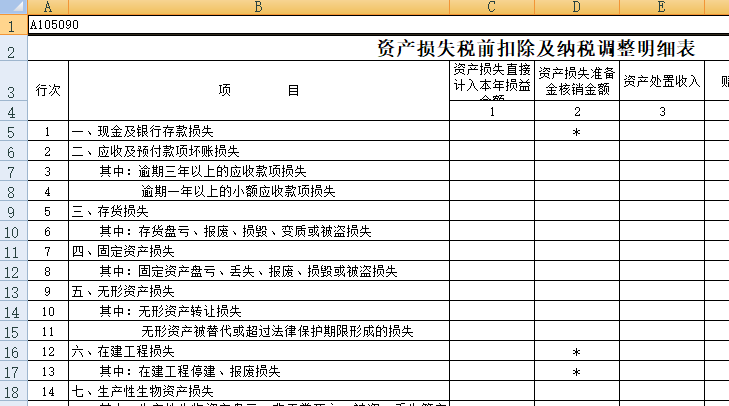Click title 资产损失税前扣除及纳税调整明细表
The height and width of the screenshot is (406, 729).
(536, 48)
